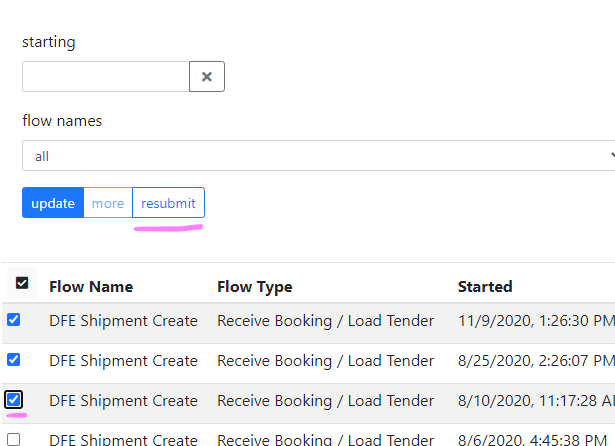Click the 8/25/2020, 2:26:07 PM timestamp
This screenshot has width=615, height=446.
click(536, 361)
